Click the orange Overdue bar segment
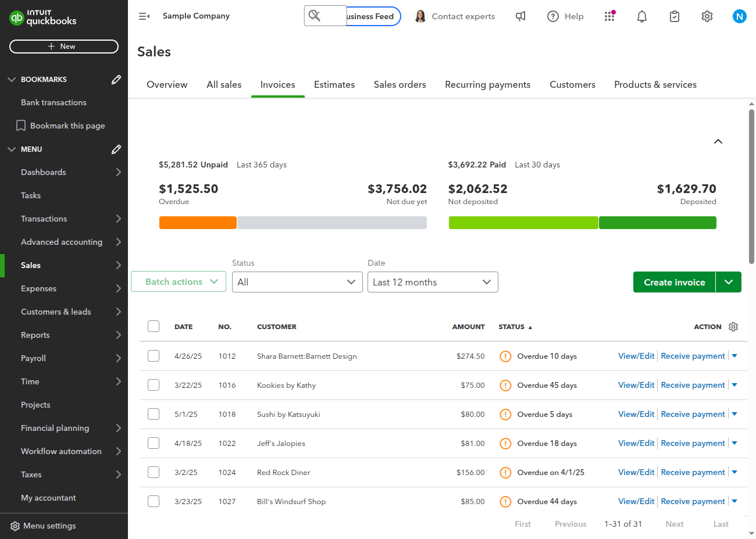 198,223
